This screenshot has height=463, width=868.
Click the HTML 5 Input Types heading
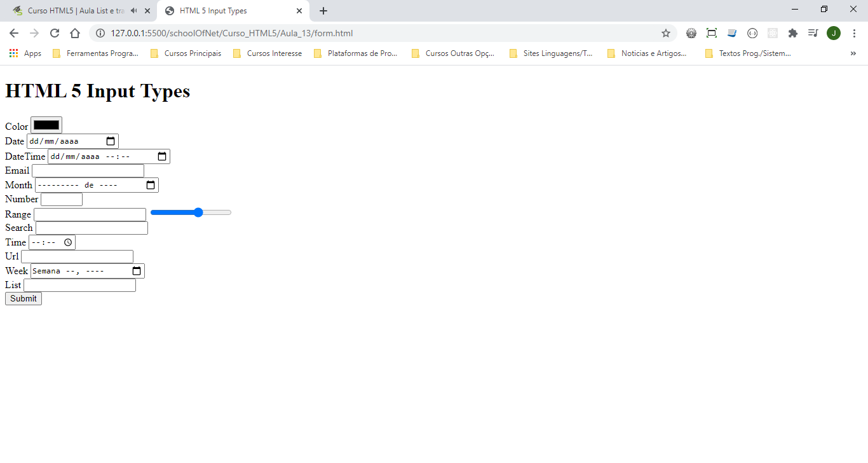[x=98, y=91]
